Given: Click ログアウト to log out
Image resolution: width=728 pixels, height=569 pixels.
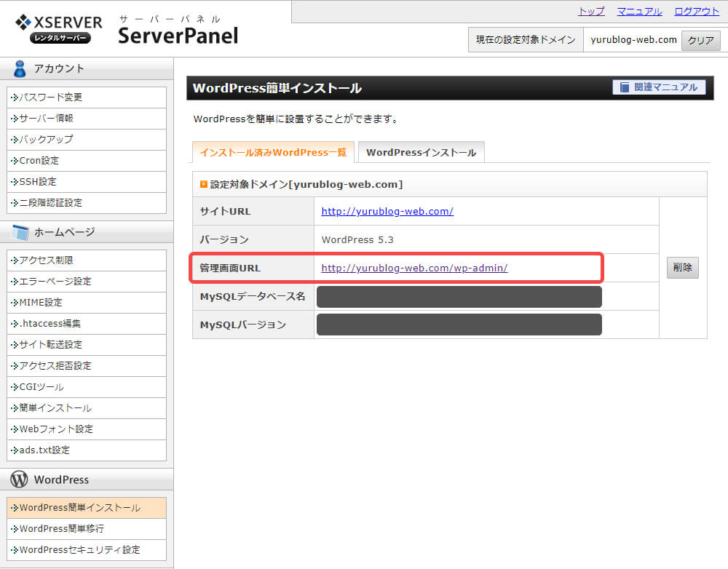Looking at the screenshot, I should click(697, 11).
